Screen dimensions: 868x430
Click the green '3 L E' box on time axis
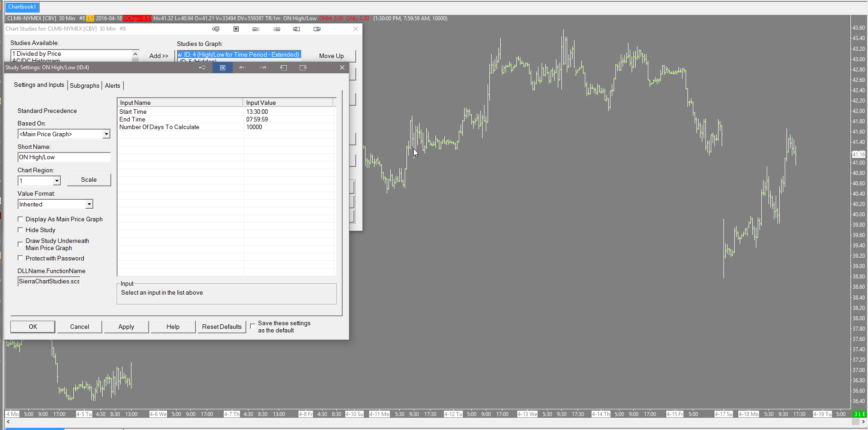[x=859, y=414]
